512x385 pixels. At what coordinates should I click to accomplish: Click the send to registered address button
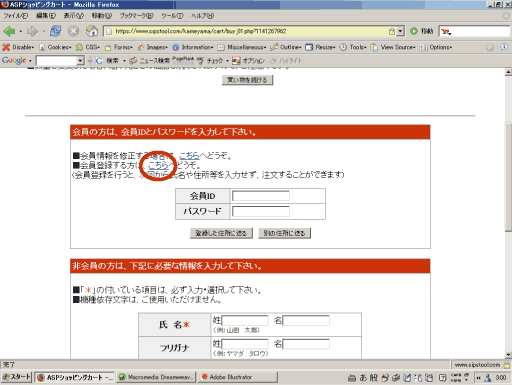[x=221, y=233]
